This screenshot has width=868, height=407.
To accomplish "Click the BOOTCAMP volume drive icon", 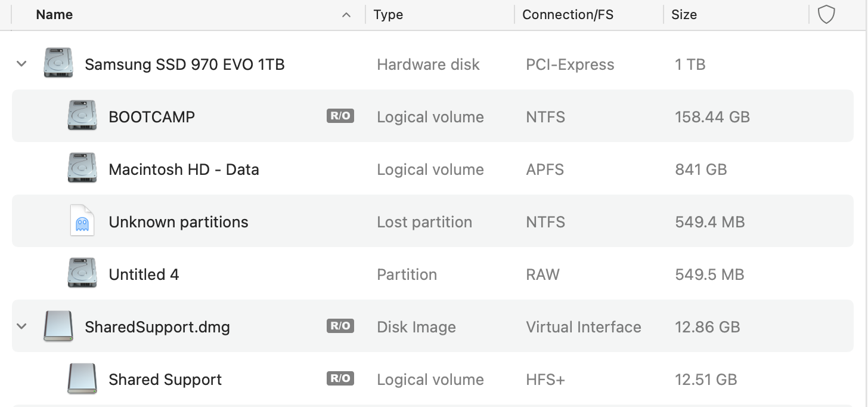I will tap(82, 116).
